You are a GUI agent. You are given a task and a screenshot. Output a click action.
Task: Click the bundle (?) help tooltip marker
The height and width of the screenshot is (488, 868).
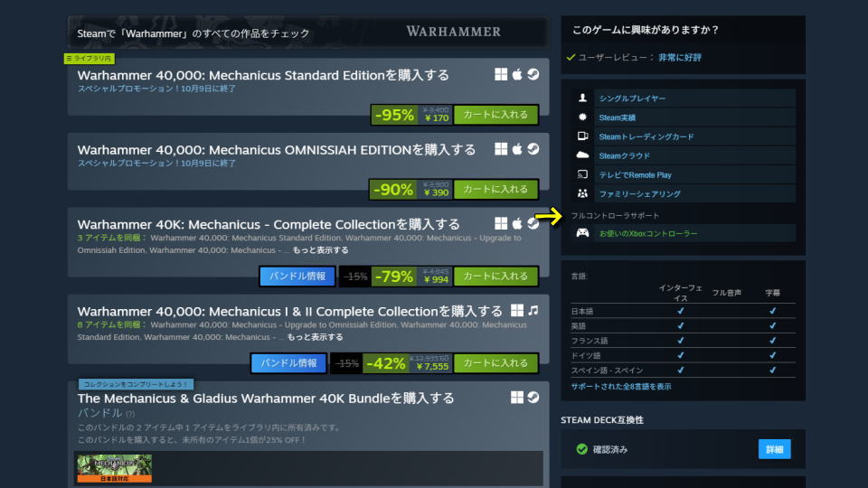click(130, 414)
